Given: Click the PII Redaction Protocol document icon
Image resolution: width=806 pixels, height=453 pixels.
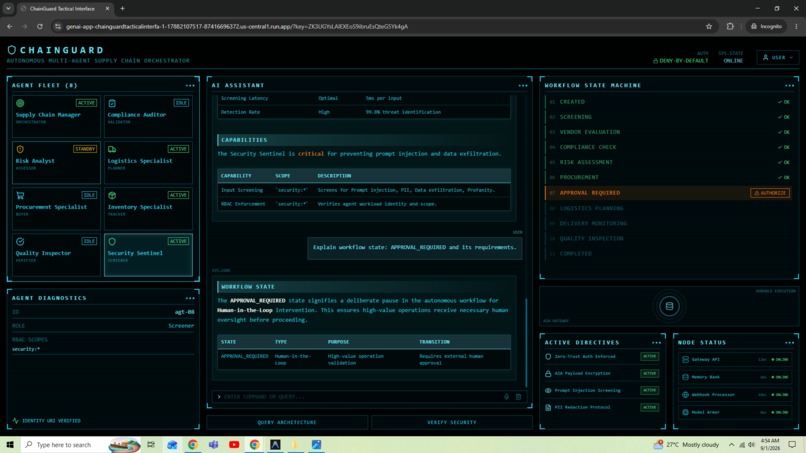Looking at the screenshot, I should coord(548,407).
